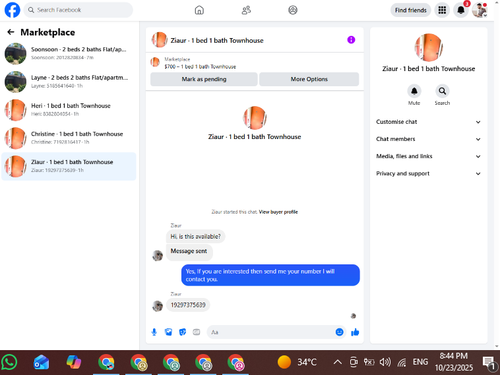
Task: Open the action center notification icon
Action: (489, 363)
